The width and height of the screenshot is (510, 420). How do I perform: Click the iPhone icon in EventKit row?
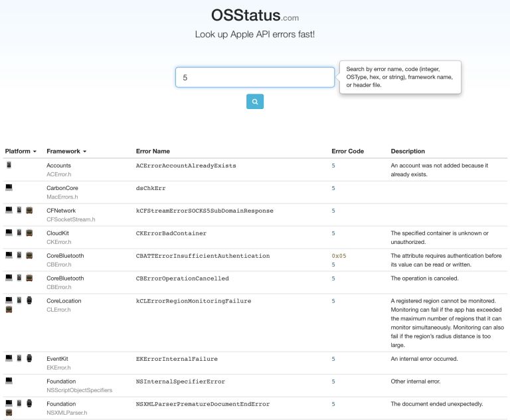pos(19,358)
